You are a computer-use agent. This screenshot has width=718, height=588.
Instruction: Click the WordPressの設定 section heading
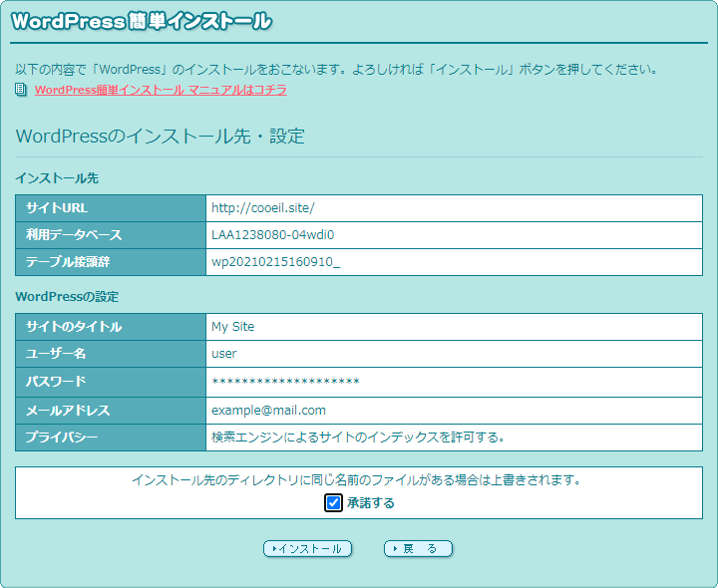click(67, 297)
